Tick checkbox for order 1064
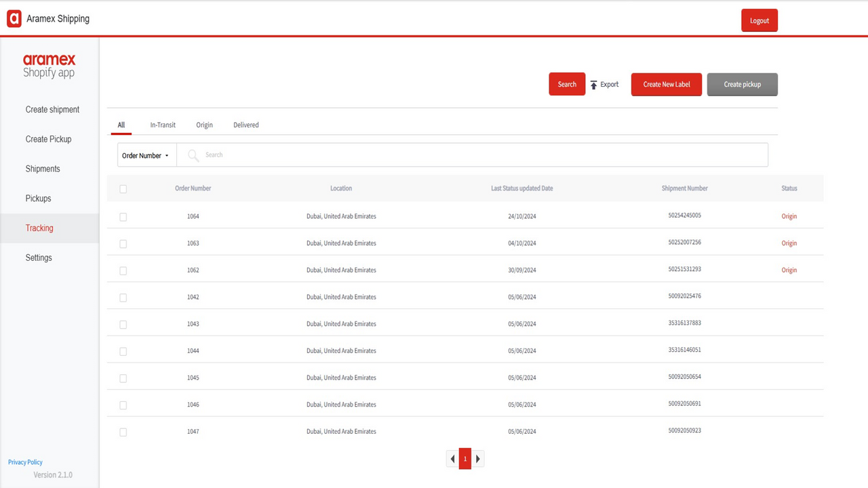The image size is (868, 488). coord(123,217)
